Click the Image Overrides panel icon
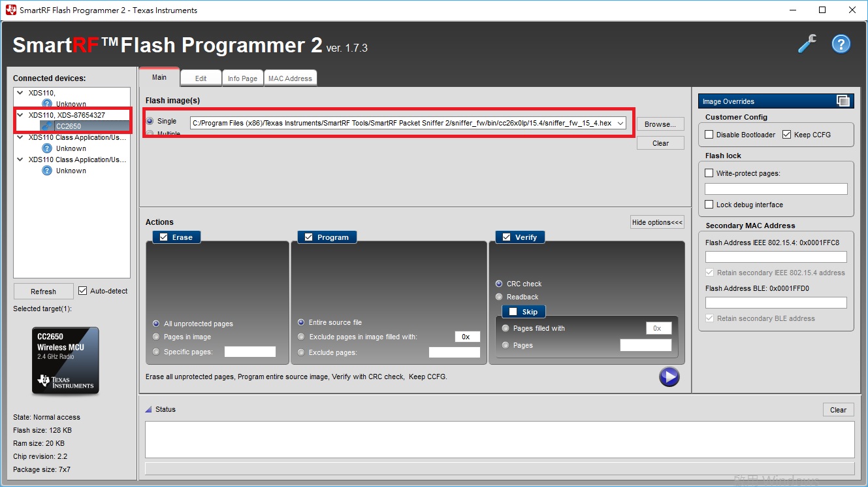The width and height of the screenshot is (868, 487). (843, 101)
